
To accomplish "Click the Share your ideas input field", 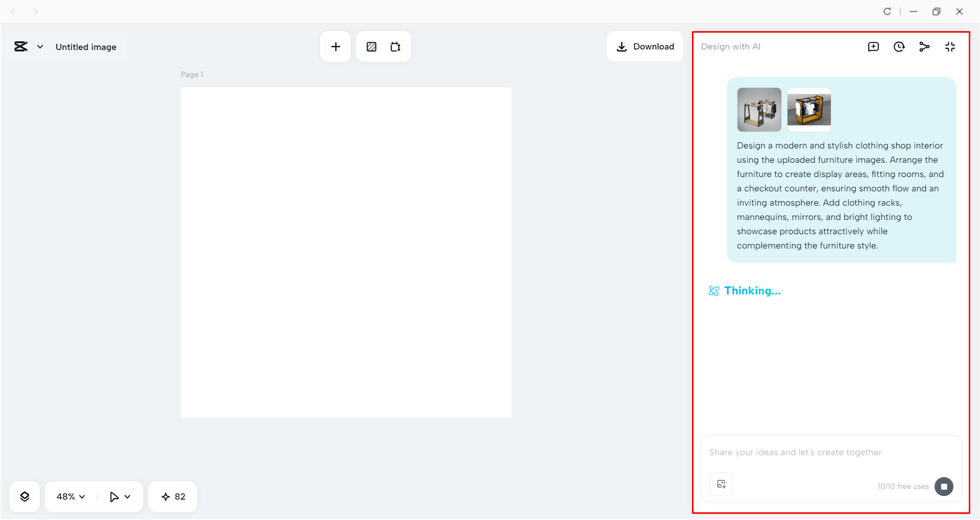I will (x=831, y=452).
